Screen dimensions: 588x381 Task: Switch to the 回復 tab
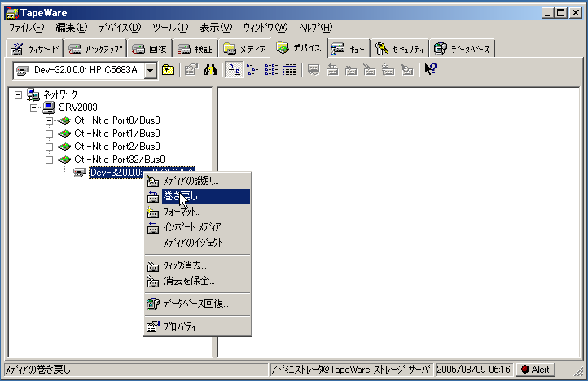tap(149, 49)
